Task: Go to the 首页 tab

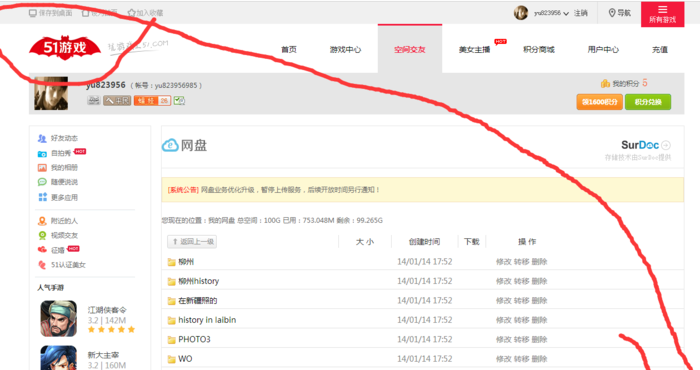Action: [x=289, y=49]
